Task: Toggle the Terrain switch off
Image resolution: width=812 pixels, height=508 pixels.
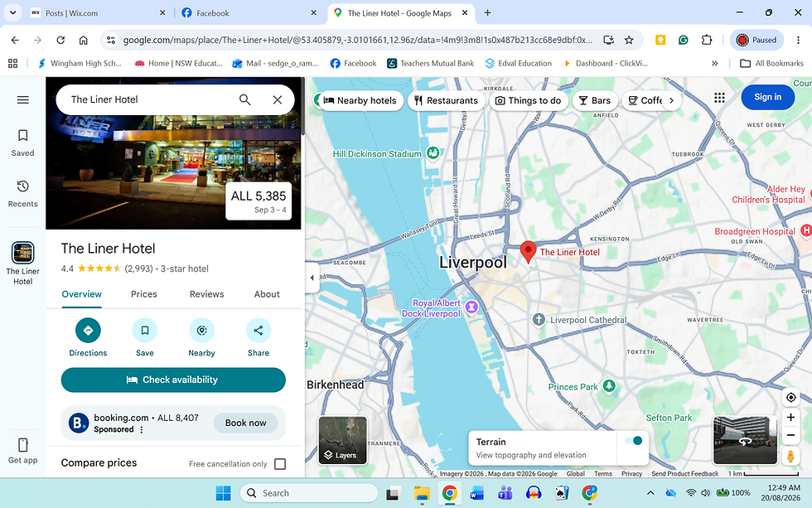Action: pyautogui.click(x=633, y=441)
